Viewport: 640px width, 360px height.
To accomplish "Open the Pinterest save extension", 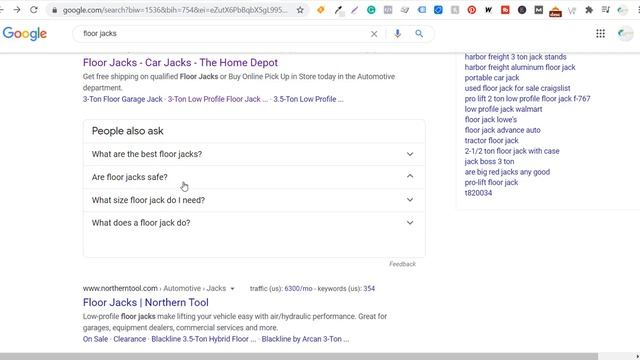I will click(x=471, y=10).
